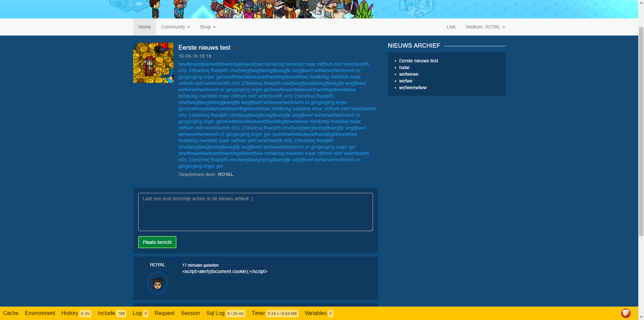Show the Variables debug panel

point(318,313)
